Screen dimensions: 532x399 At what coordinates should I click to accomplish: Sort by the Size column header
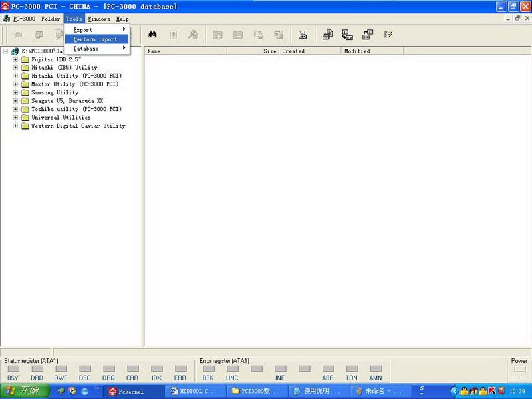point(253,51)
